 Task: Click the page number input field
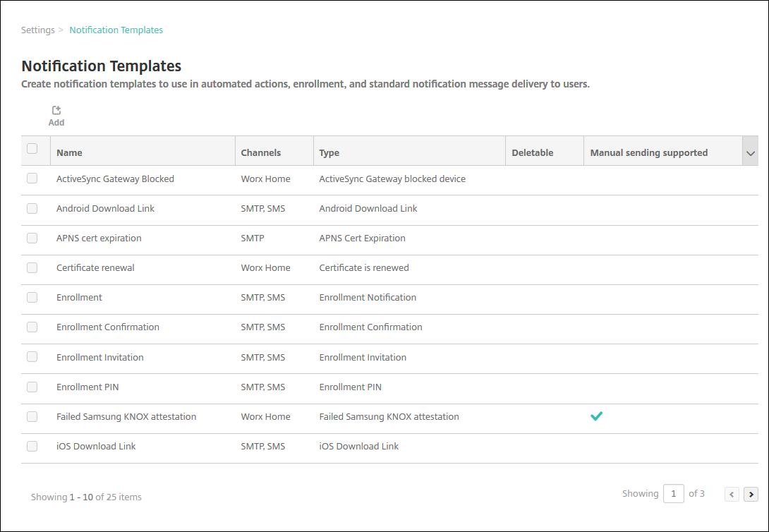673,494
